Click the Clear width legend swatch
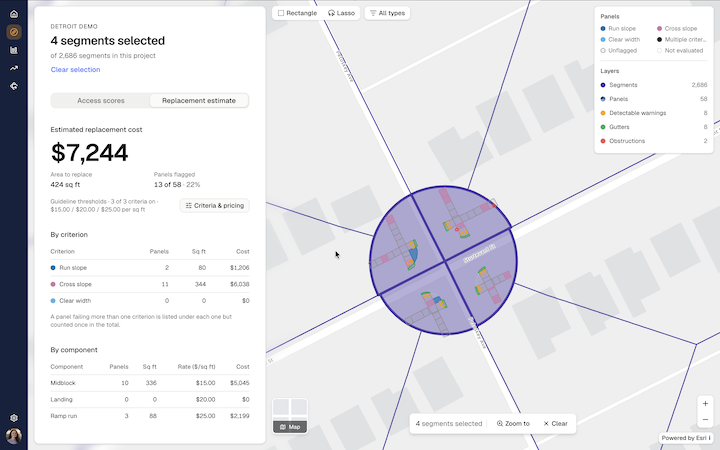Screen dimensions: 720x450 tap(603, 39)
